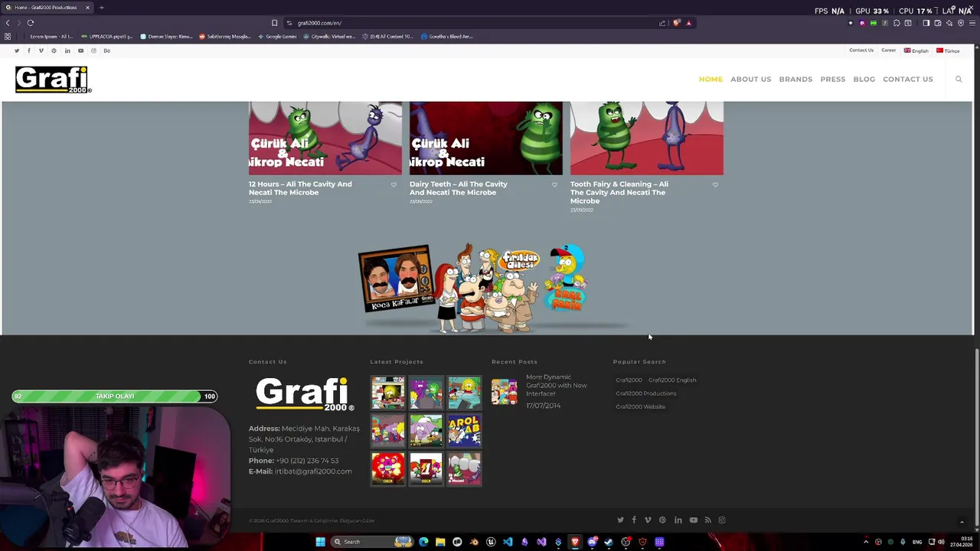Like the Tooth Fairy & Cleaning video heart icon

[715, 184]
